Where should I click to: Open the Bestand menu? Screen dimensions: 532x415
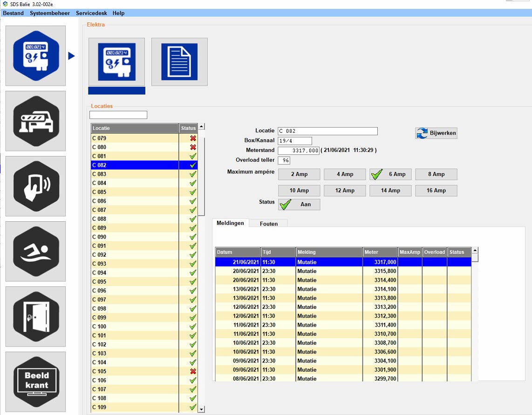pos(13,13)
